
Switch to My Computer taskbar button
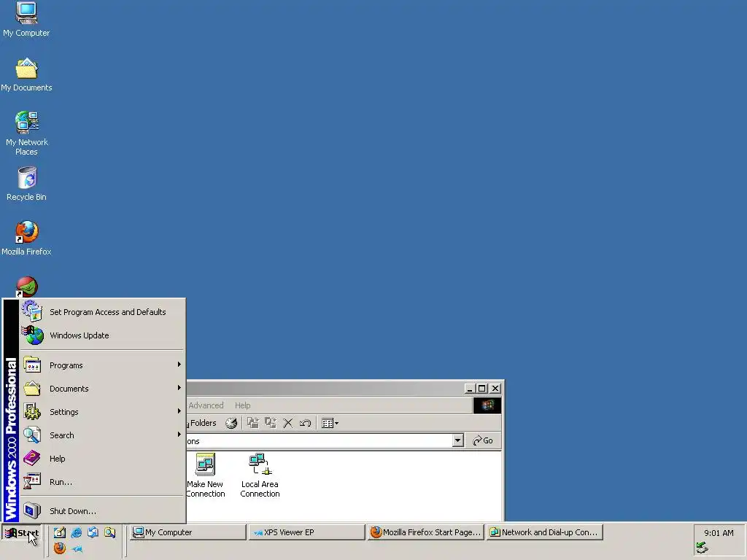point(188,532)
